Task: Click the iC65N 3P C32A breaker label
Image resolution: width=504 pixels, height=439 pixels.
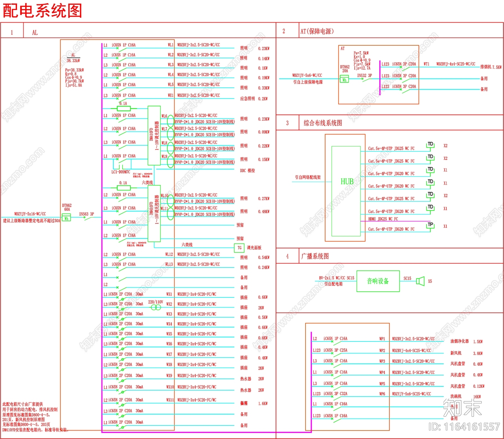Action: click(x=335, y=394)
